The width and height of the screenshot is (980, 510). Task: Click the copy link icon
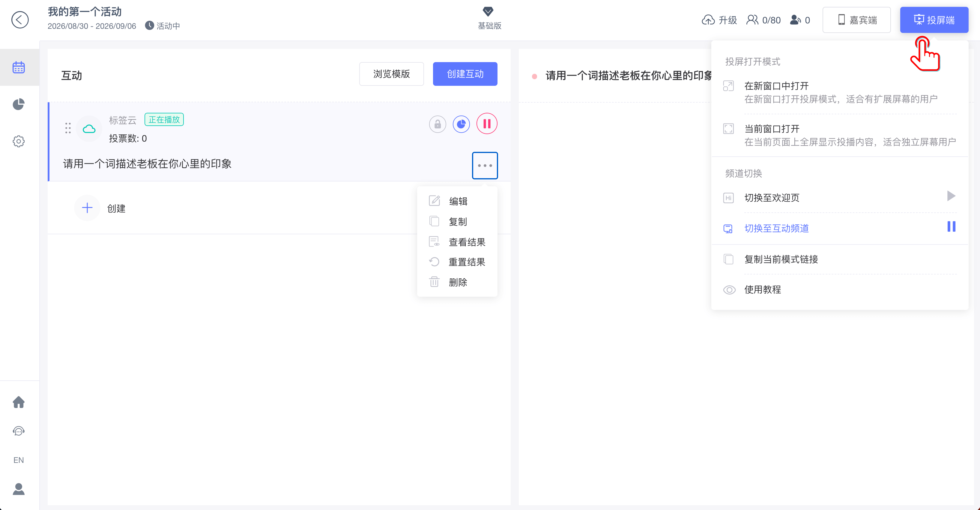(x=728, y=259)
